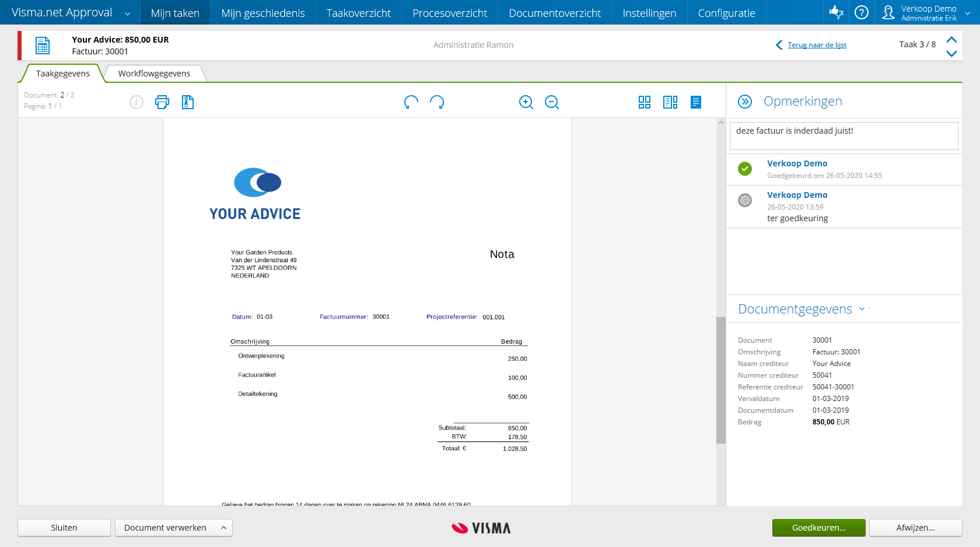
Task: Switch to thumbnails with page view
Action: click(670, 102)
